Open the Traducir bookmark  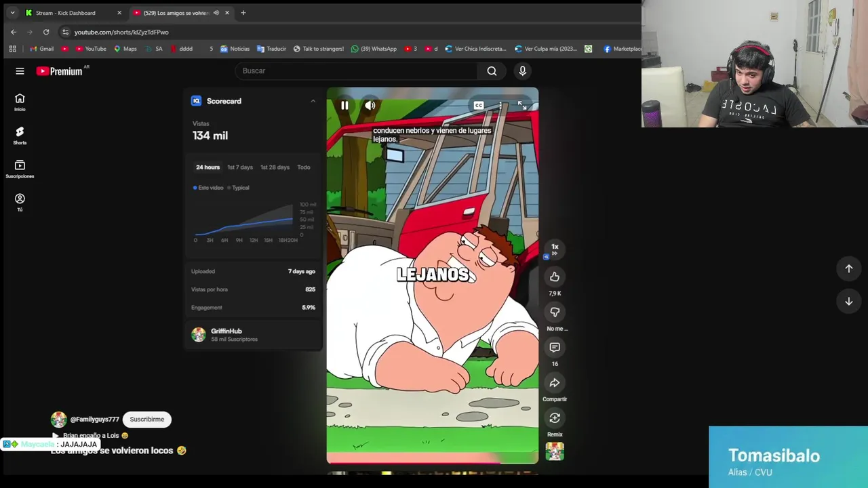click(271, 49)
